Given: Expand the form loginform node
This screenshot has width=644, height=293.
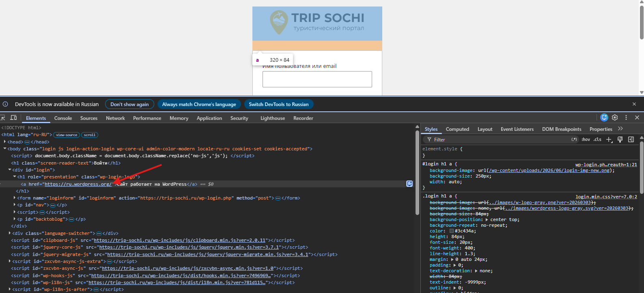Looking at the screenshot, I should [15, 198].
